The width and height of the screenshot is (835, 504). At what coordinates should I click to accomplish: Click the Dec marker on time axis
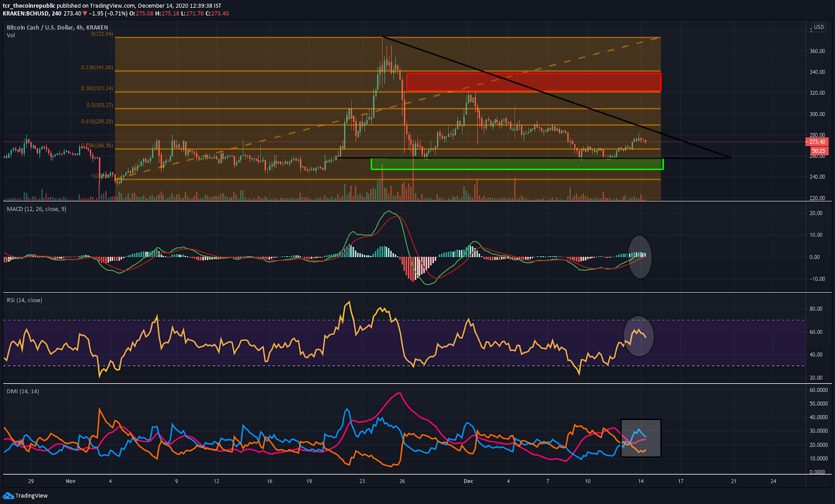pos(469,481)
